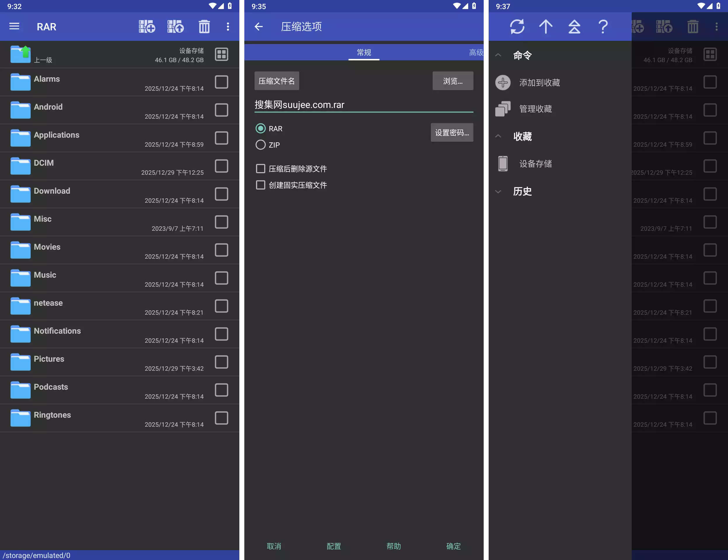728x560 pixels.
Task: Check the Download folder checkbox
Action: point(221,194)
